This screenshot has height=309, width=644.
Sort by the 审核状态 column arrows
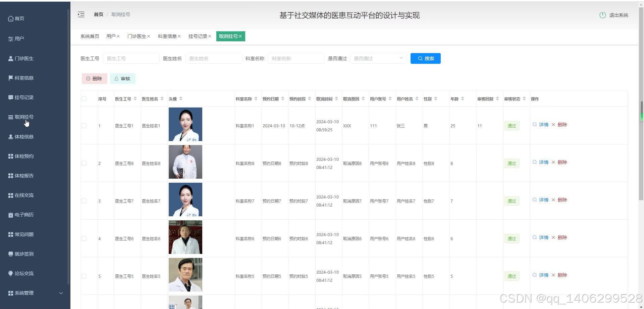[x=524, y=99]
